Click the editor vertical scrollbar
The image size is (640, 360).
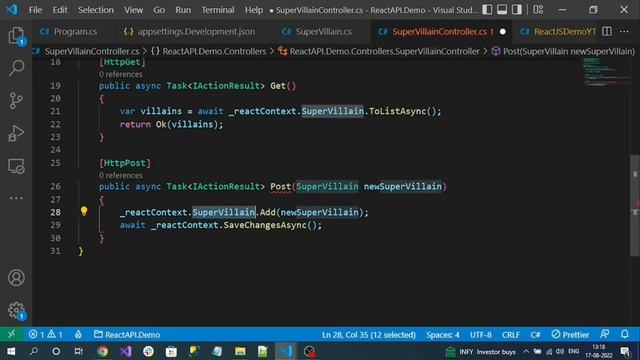click(x=635, y=205)
